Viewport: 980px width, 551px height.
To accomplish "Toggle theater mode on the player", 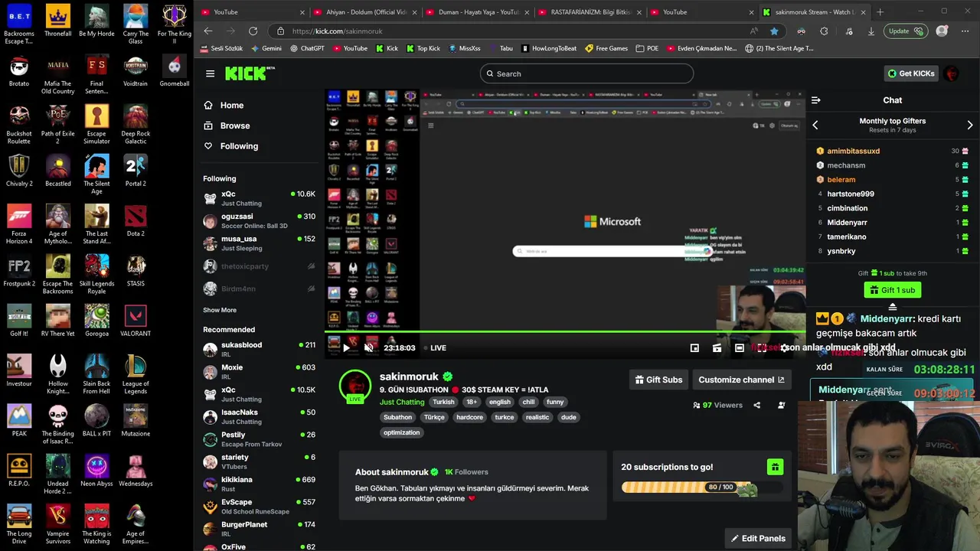I will 739,347.
